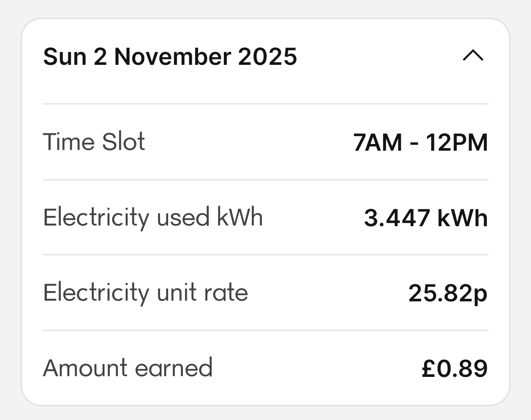Click the 12PM end time

coord(457,143)
